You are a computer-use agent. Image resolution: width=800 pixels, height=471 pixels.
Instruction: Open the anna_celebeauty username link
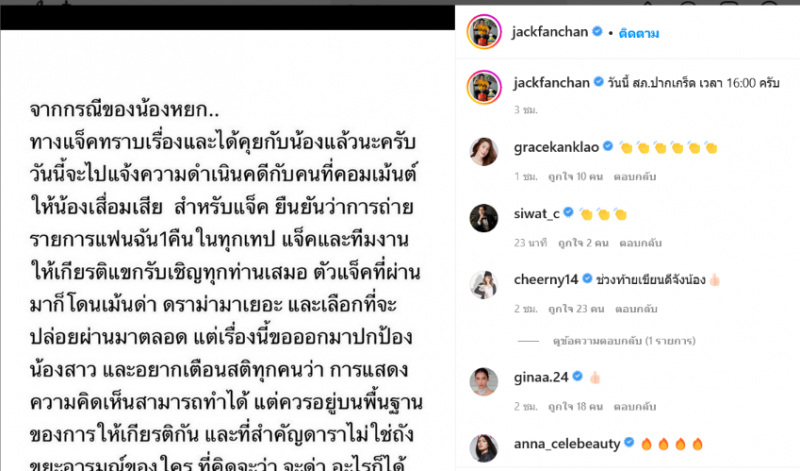click(567, 444)
